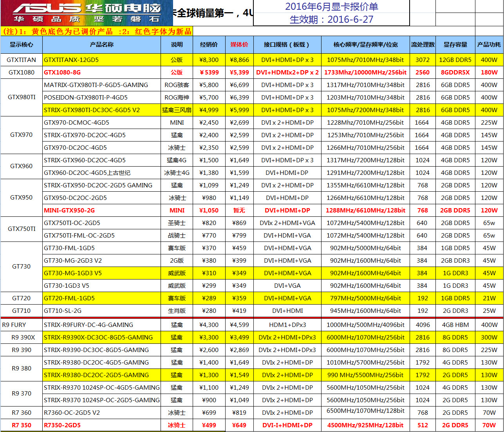Click the '180W' power cell
This screenshot has height=432, width=504.
[489, 73]
